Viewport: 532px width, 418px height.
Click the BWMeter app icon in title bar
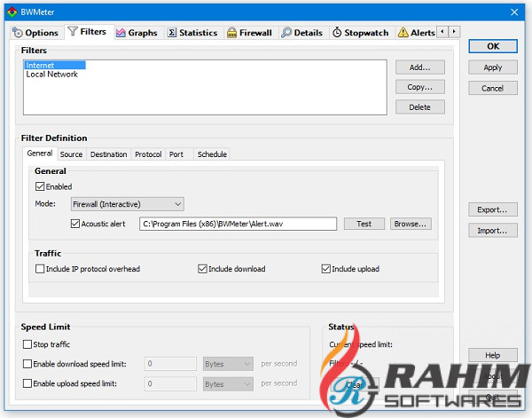12,12
